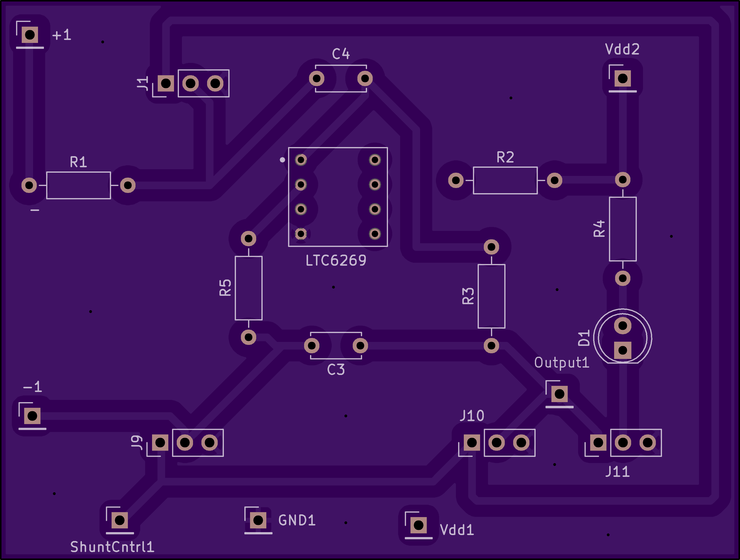740x560 pixels.
Task: Click the R1 resistor outline
Action: (x=78, y=185)
